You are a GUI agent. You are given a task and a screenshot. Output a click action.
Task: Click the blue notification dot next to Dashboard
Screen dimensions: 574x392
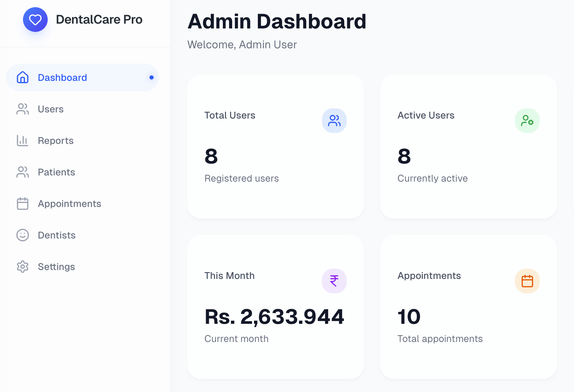[x=151, y=77]
